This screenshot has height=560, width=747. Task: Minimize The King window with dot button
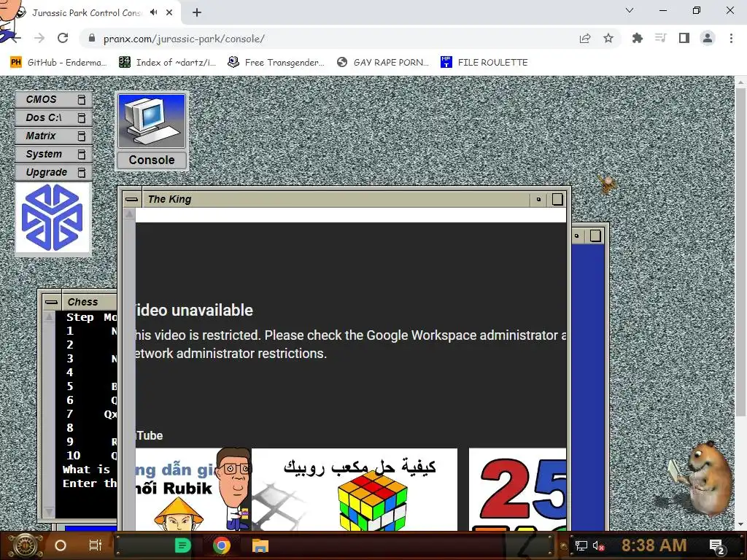point(539,199)
